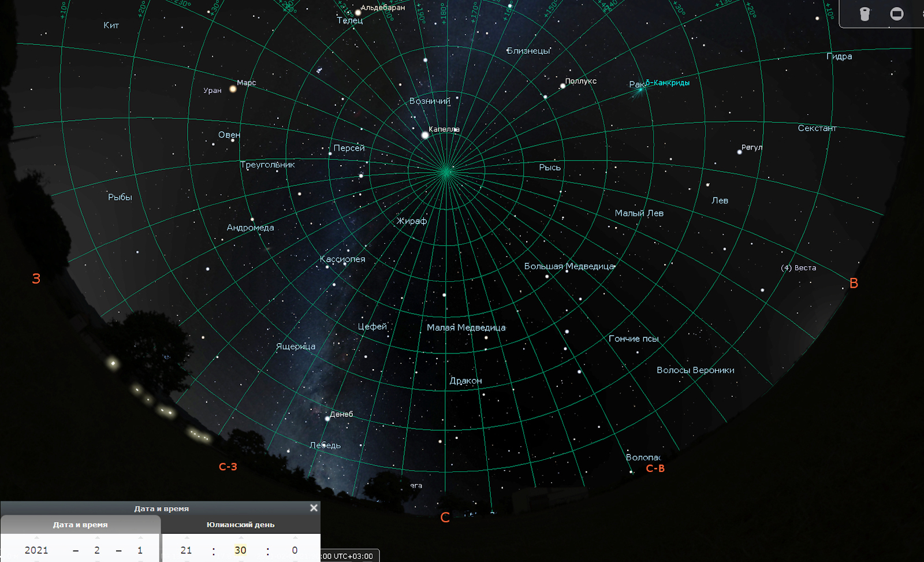The height and width of the screenshot is (562, 924).
Task: Select the δ-Канкриды meteor shower radiant
Action: pos(640,90)
